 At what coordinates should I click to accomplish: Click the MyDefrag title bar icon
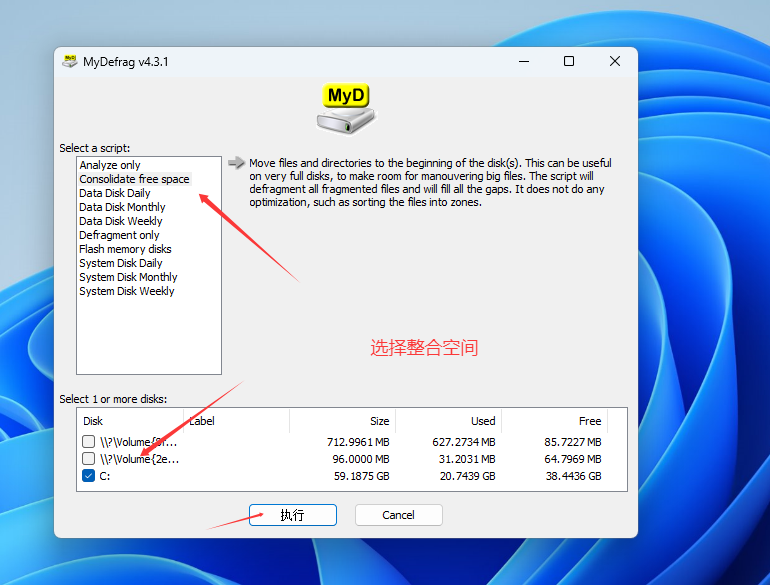[x=70, y=61]
